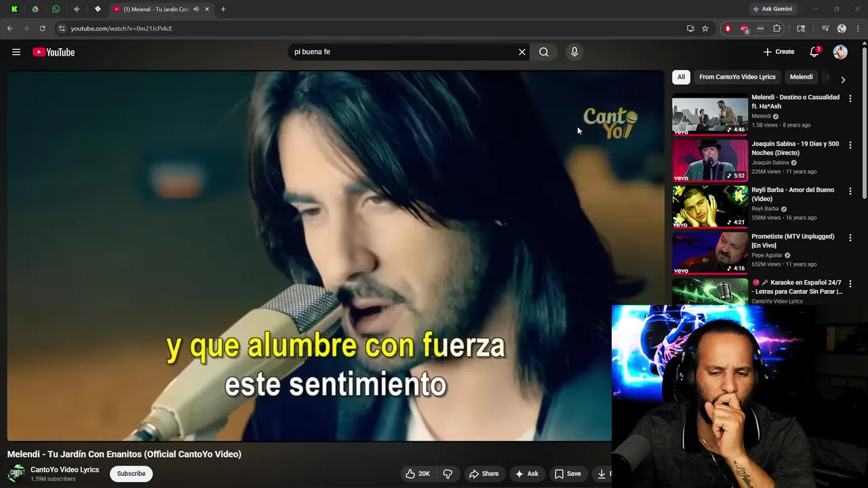This screenshot has width=868, height=488.
Task: Open the three-dot extension icon
Action: (760, 28)
